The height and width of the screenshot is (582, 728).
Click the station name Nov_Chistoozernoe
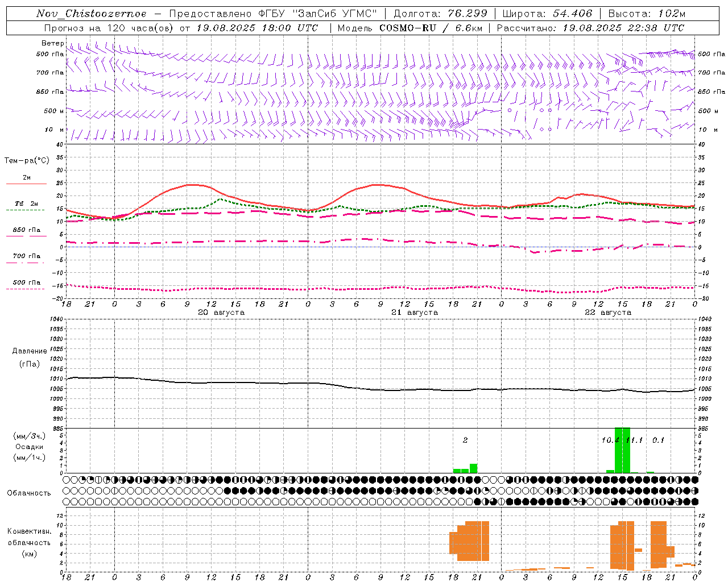pos(91,14)
